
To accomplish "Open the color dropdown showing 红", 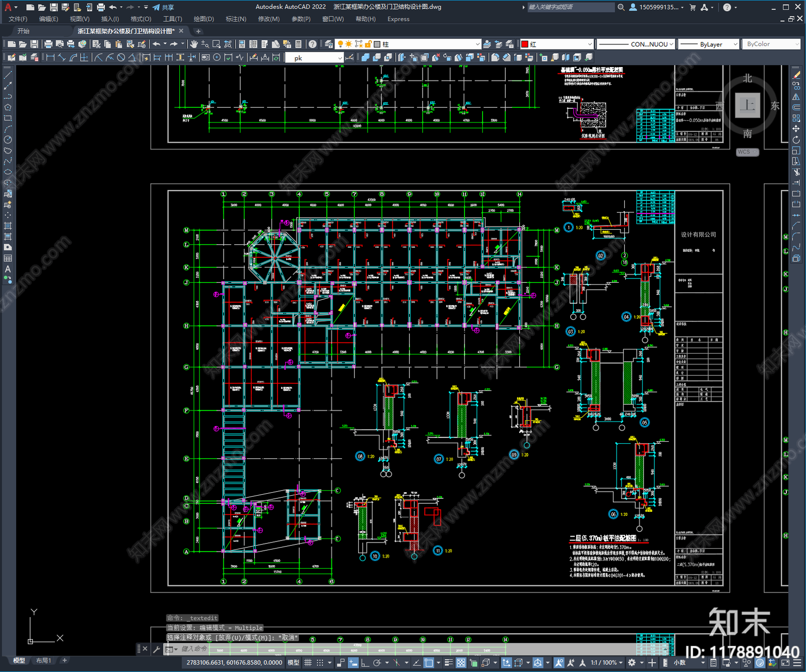I will pyautogui.click(x=557, y=44).
